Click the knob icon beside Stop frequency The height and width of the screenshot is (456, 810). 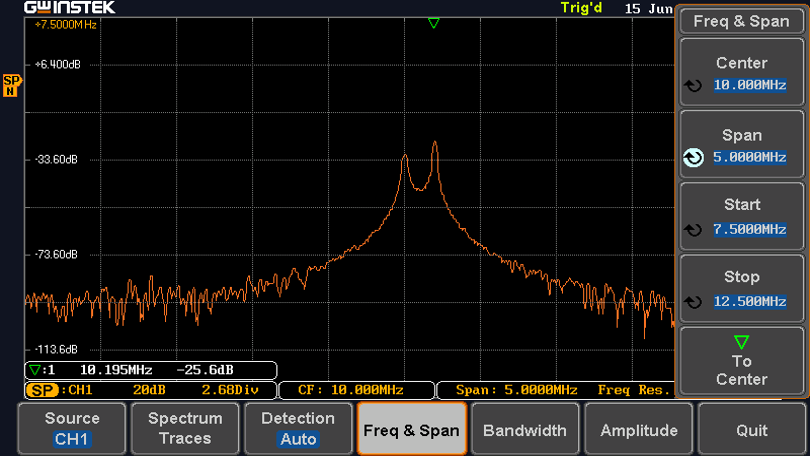(x=693, y=302)
